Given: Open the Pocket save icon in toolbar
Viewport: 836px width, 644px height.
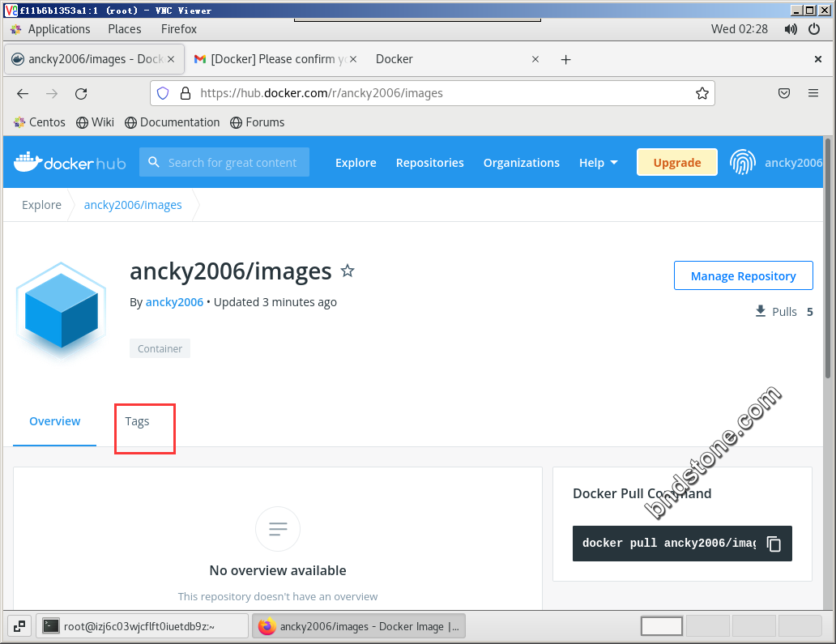Looking at the screenshot, I should 784,93.
